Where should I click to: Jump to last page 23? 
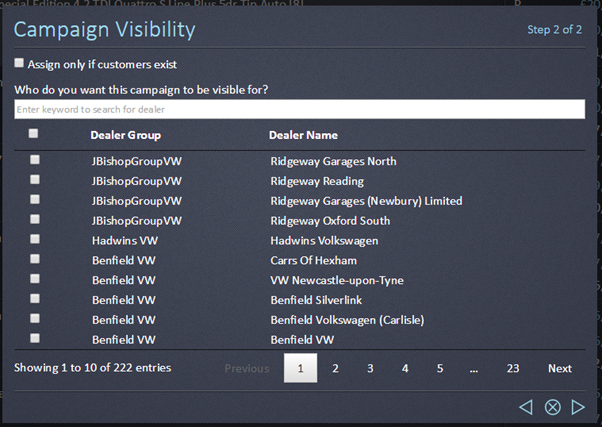coord(513,368)
